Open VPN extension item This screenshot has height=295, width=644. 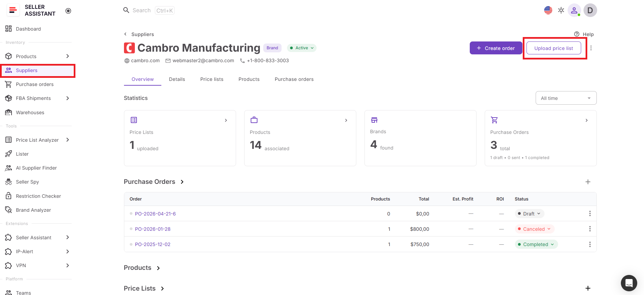point(21,265)
